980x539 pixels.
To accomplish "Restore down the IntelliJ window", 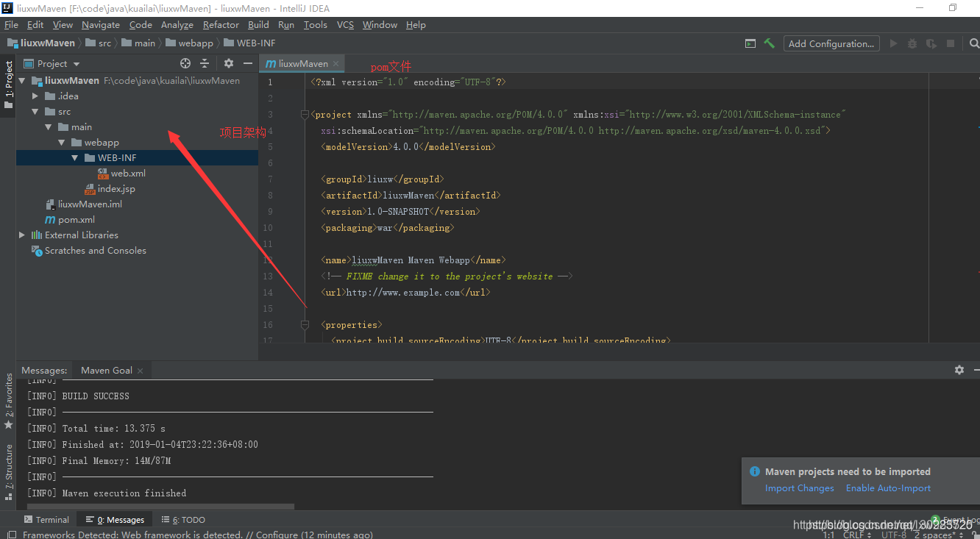I will click(953, 8).
